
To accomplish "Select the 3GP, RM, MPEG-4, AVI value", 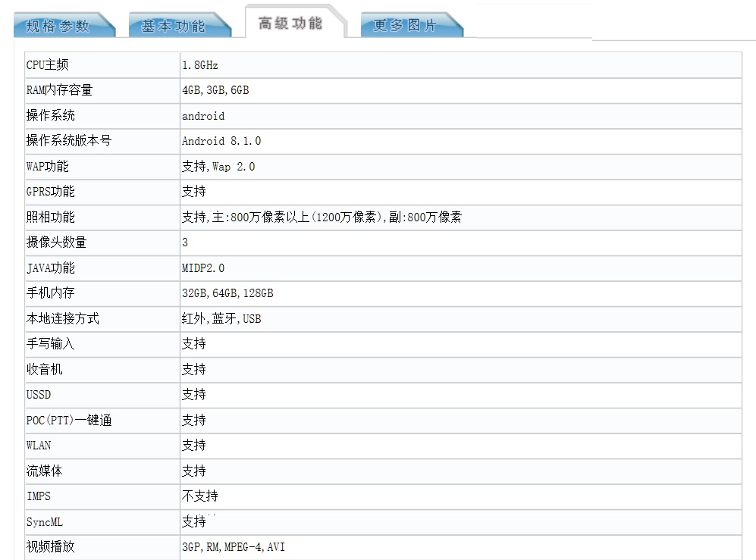I will coord(234,547).
